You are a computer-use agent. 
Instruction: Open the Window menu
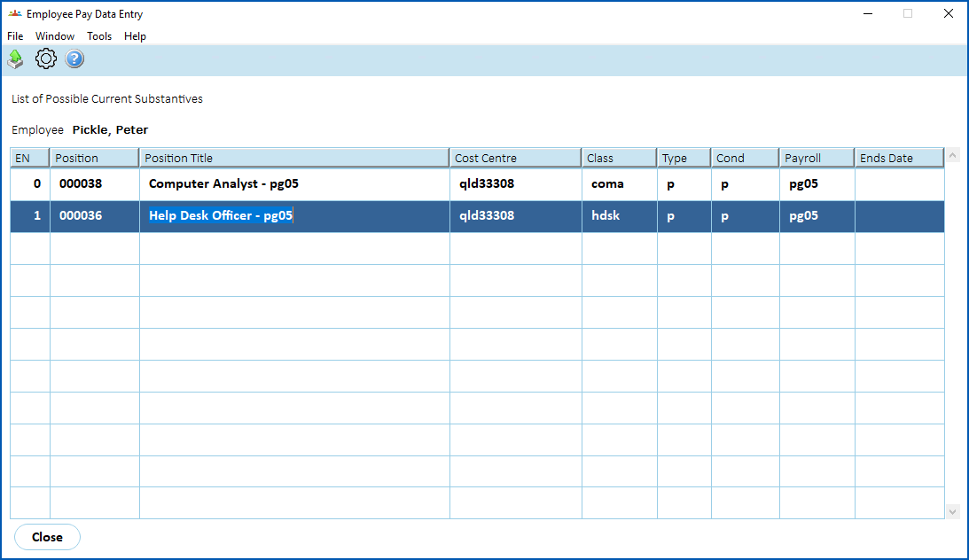point(55,35)
